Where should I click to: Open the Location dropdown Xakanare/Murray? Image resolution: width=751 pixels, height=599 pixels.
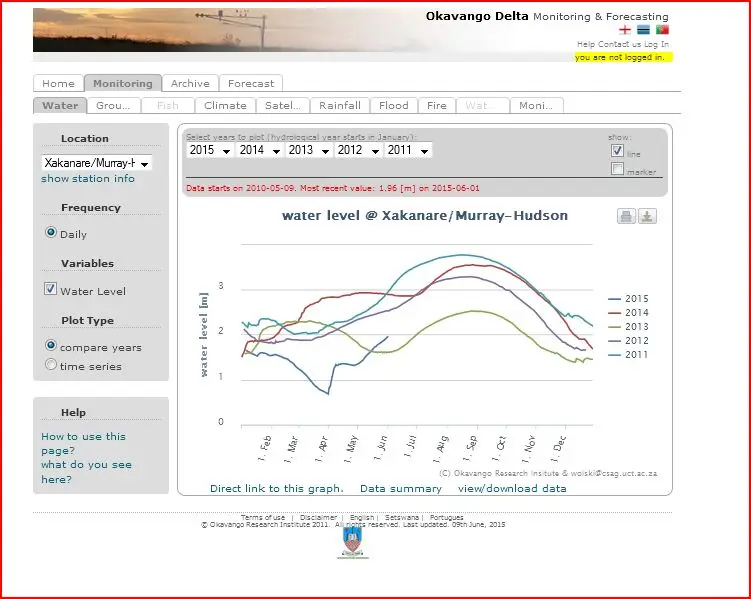(97, 163)
